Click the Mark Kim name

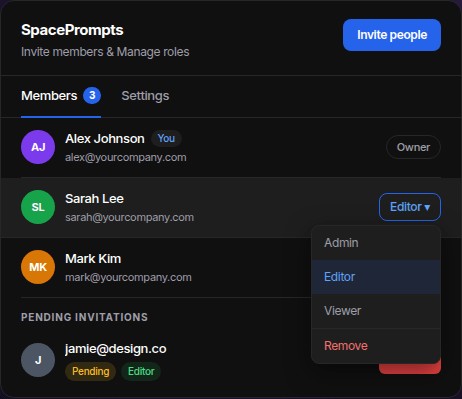pos(93,259)
